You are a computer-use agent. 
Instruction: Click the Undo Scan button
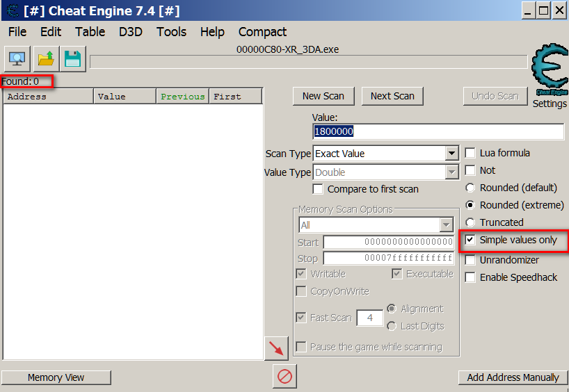(x=495, y=96)
